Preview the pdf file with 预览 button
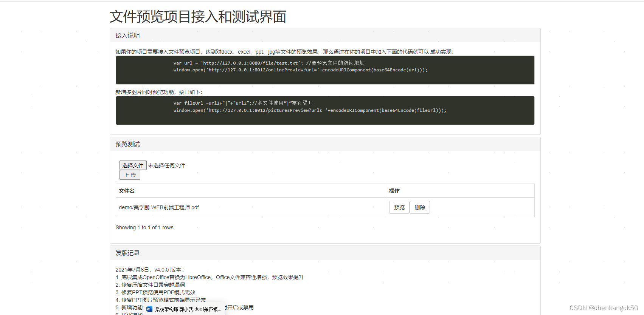 click(399, 207)
